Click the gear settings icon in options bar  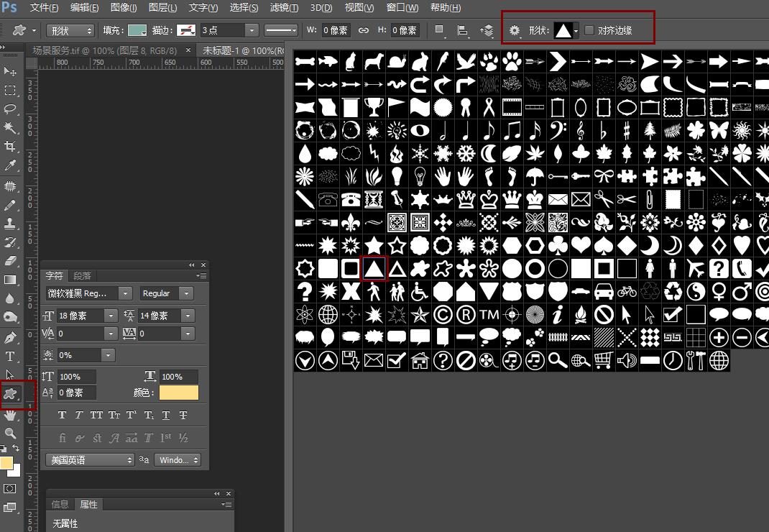[x=515, y=30]
